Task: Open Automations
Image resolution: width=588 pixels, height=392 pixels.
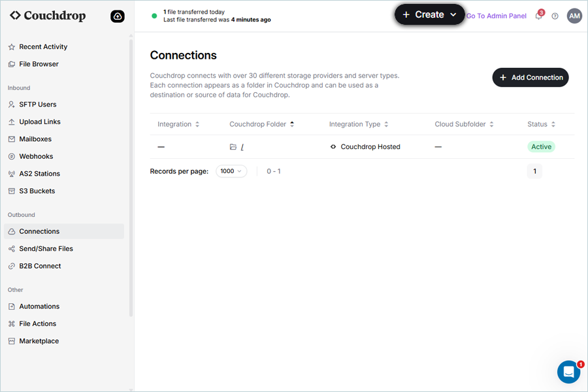Action: pyautogui.click(x=64, y=306)
